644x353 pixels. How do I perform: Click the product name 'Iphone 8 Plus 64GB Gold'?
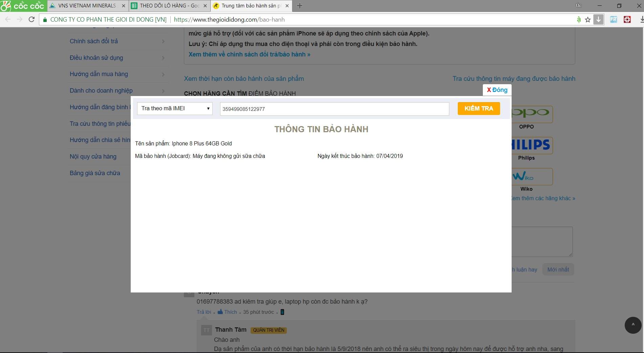pos(202,144)
